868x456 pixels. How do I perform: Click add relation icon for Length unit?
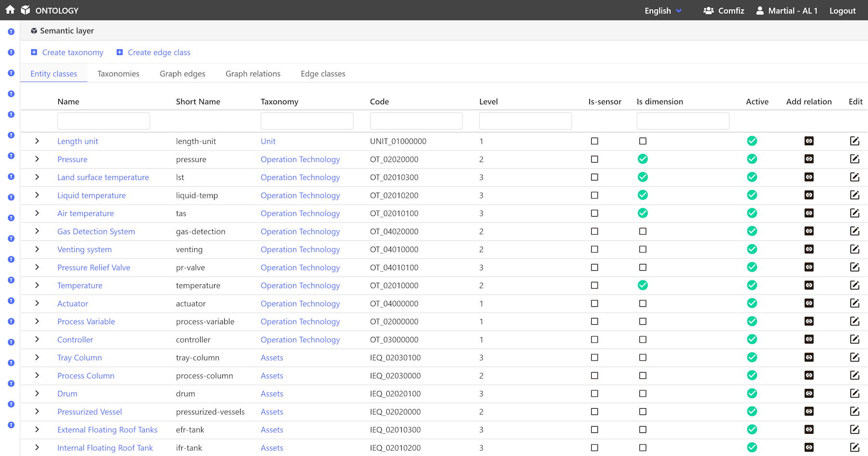(809, 141)
